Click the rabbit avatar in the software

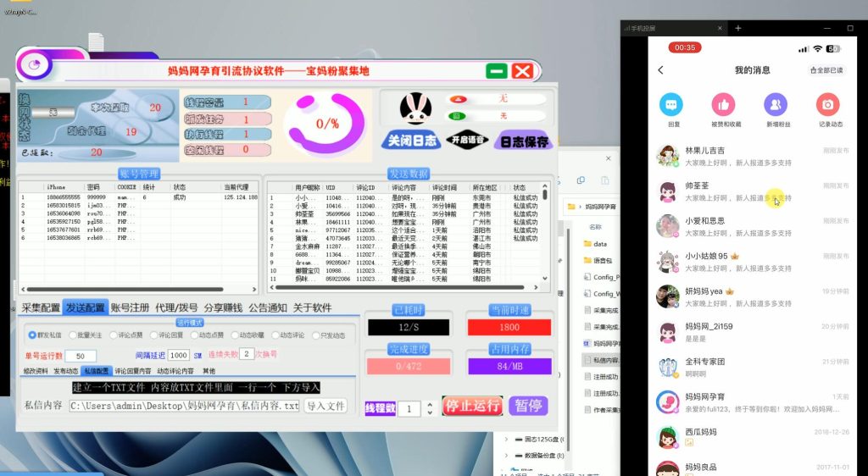[x=415, y=108]
